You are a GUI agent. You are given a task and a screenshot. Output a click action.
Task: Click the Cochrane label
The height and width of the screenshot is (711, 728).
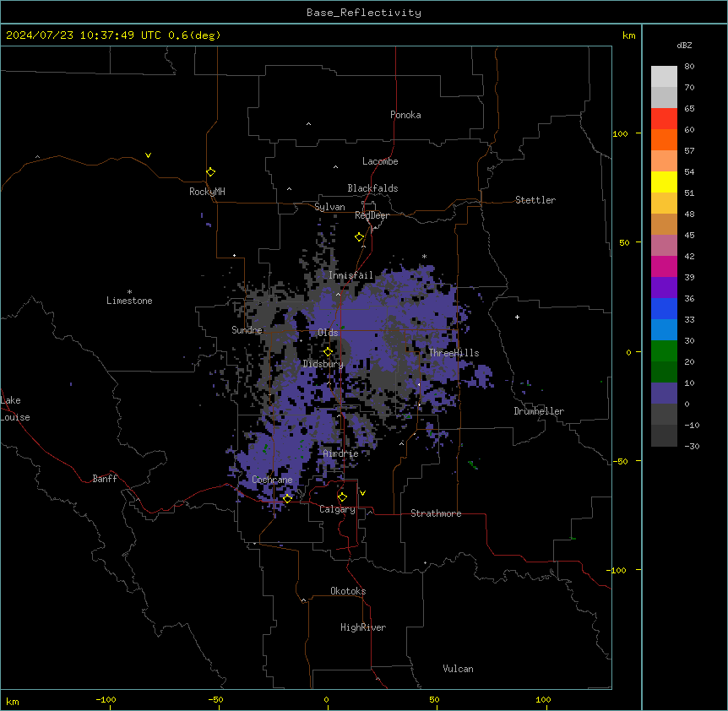pos(272,480)
